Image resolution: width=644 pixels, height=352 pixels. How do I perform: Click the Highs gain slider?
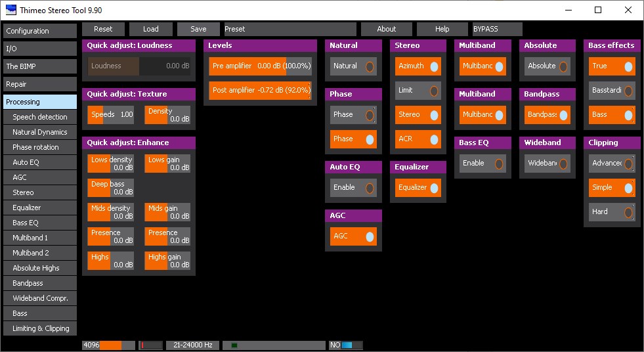[167, 261]
